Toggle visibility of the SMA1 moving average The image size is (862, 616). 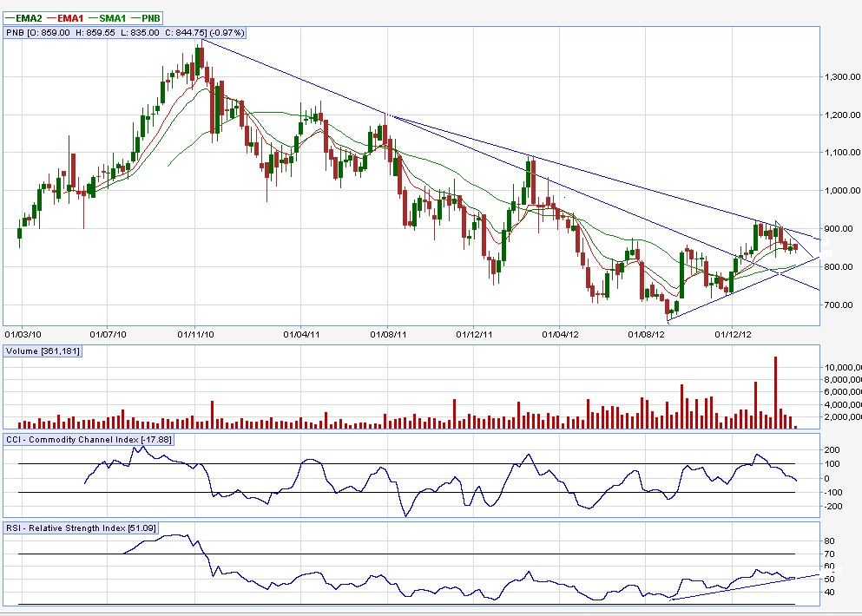pyautogui.click(x=110, y=16)
